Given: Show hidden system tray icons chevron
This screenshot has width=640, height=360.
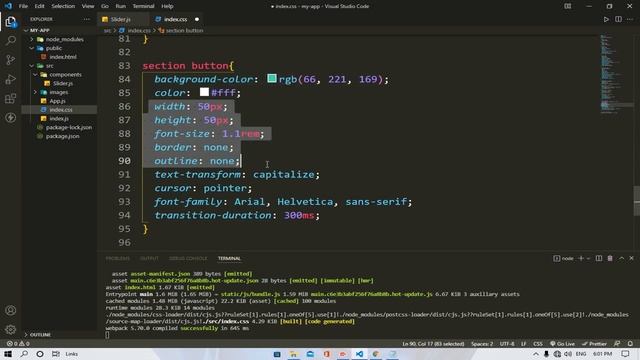Looking at the screenshot, I should (x=536, y=354).
